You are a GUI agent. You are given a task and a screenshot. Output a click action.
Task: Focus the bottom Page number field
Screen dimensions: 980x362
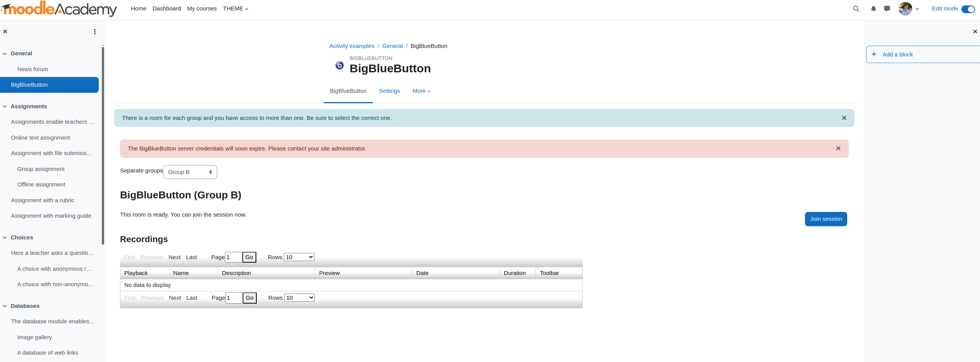(x=234, y=298)
